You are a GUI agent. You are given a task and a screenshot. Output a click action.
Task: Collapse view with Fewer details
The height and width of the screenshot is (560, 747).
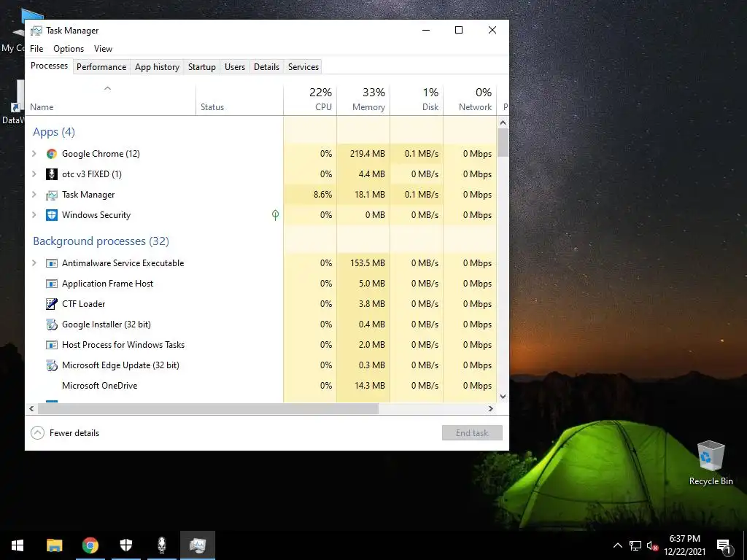point(65,433)
